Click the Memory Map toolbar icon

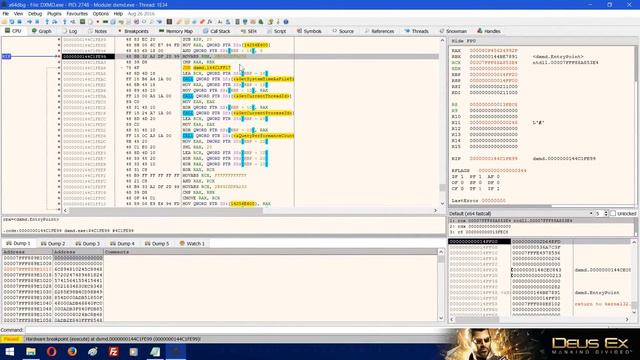coord(105,22)
